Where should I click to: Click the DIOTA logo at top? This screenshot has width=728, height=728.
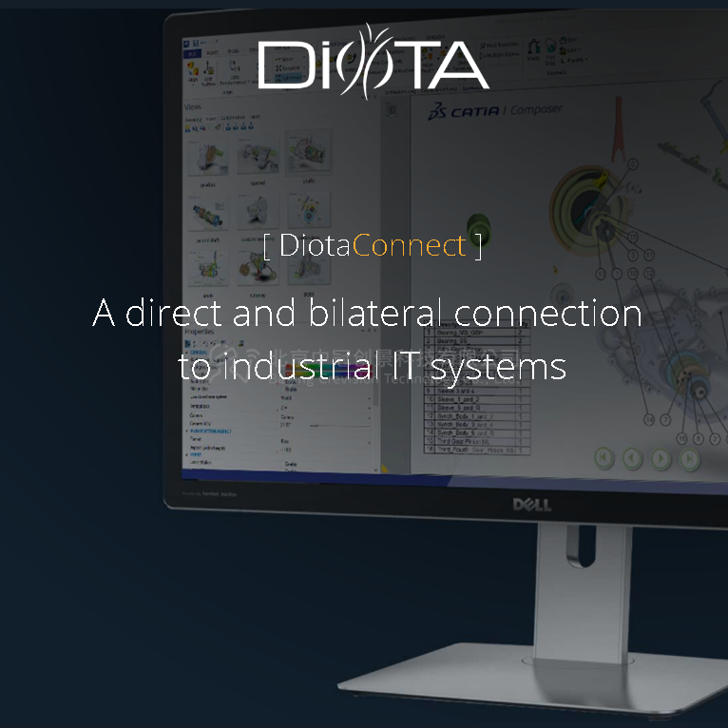(374, 62)
